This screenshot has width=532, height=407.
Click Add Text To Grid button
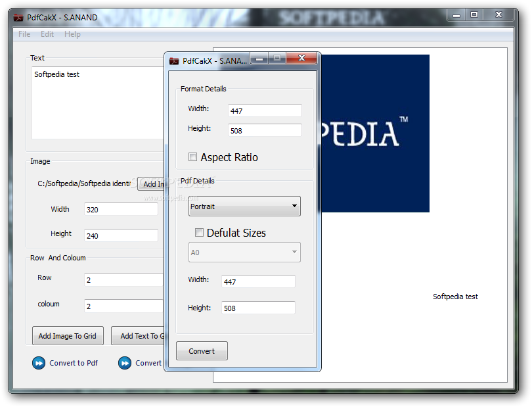tap(138, 335)
